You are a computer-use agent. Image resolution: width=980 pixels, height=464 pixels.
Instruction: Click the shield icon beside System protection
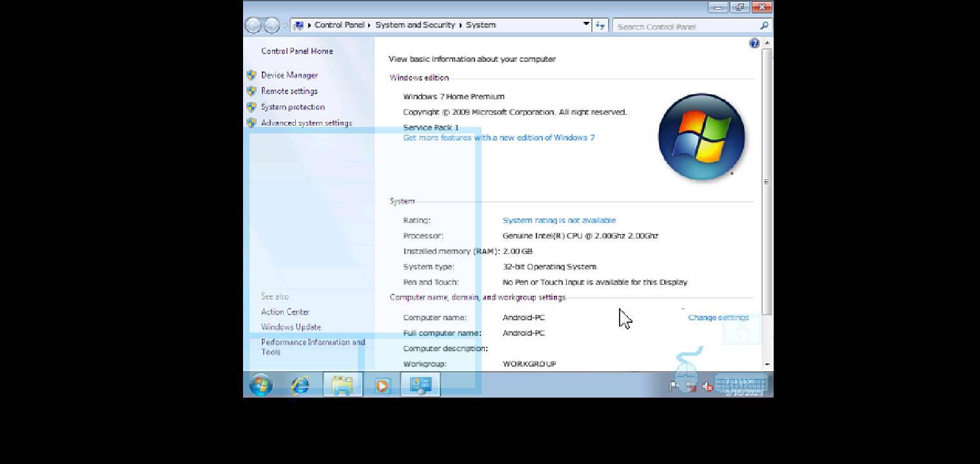point(252,107)
